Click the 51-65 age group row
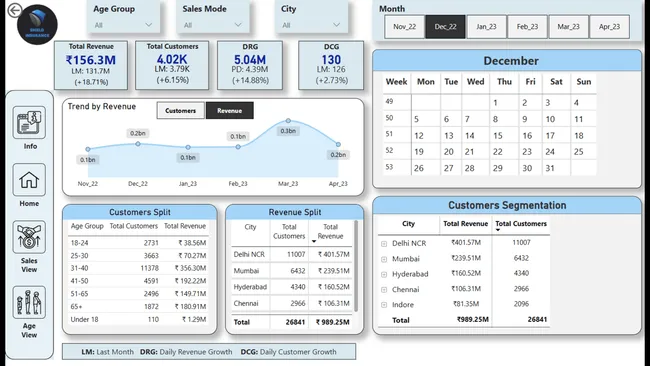650x366 pixels. 138,294
